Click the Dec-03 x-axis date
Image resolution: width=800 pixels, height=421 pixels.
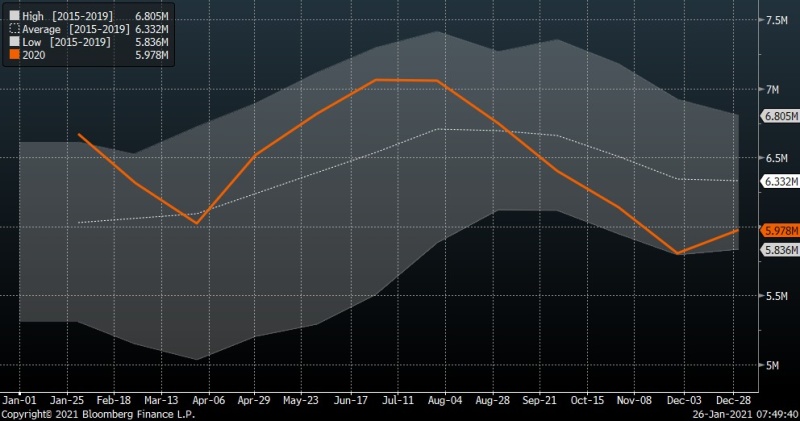[x=684, y=401]
